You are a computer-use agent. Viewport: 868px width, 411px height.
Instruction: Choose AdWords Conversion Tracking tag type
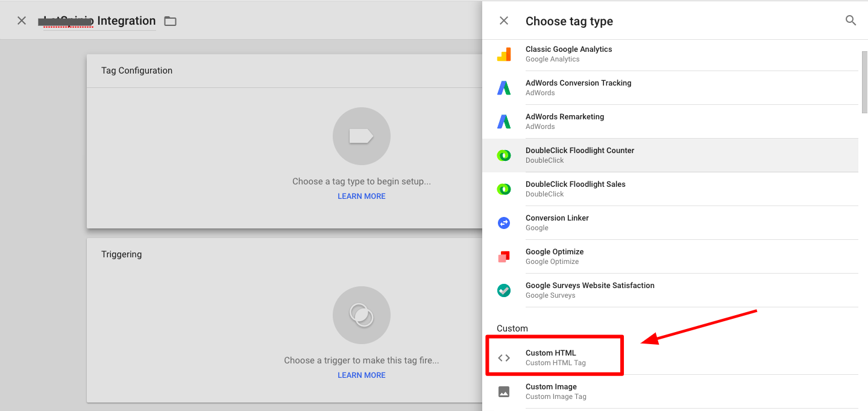(670, 88)
